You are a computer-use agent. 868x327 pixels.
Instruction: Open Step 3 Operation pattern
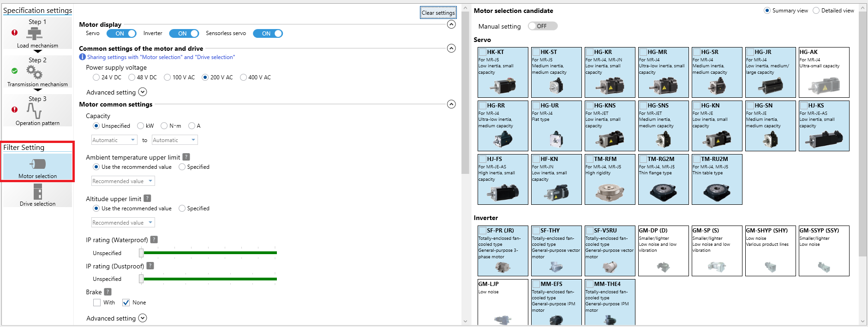coord(37,110)
